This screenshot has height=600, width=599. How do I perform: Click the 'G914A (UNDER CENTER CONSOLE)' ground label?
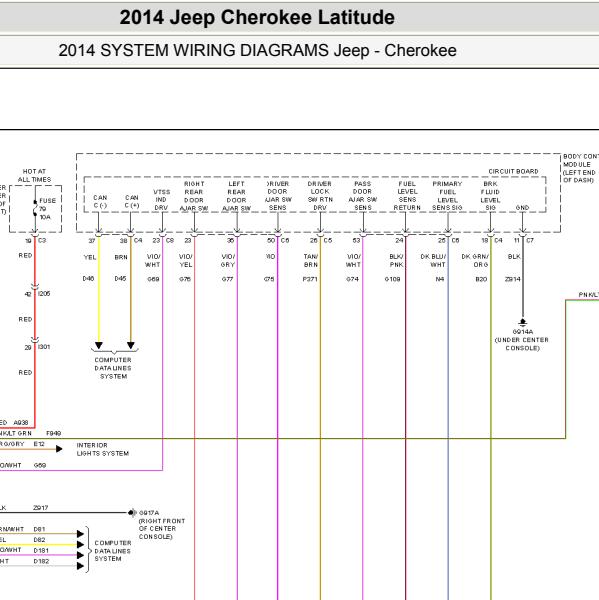[522, 340]
